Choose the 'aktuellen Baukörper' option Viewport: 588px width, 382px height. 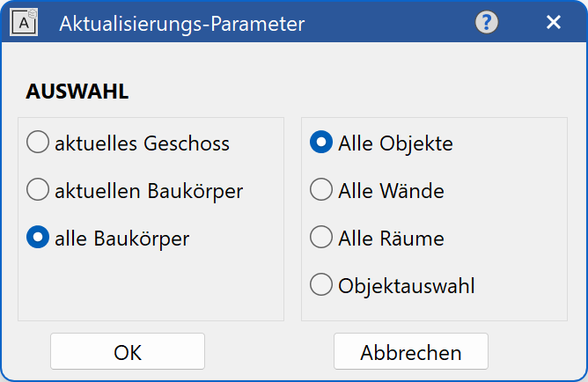[38, 190]
